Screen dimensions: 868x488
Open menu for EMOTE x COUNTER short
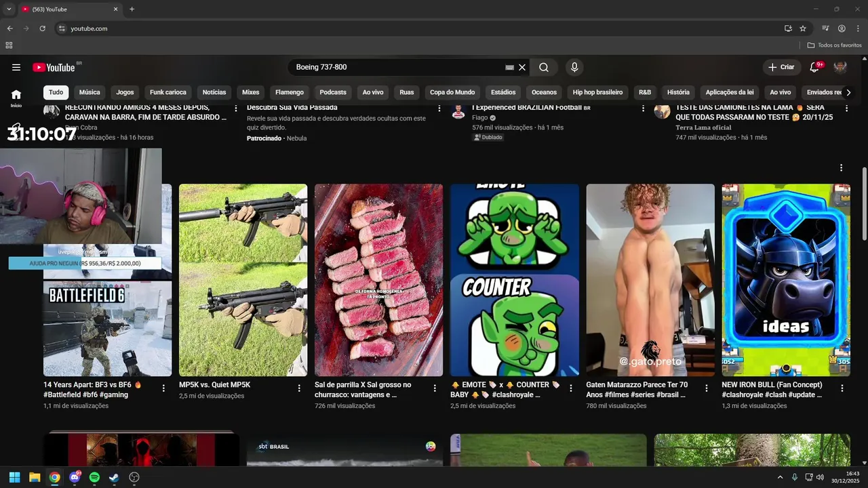[570, 388]
